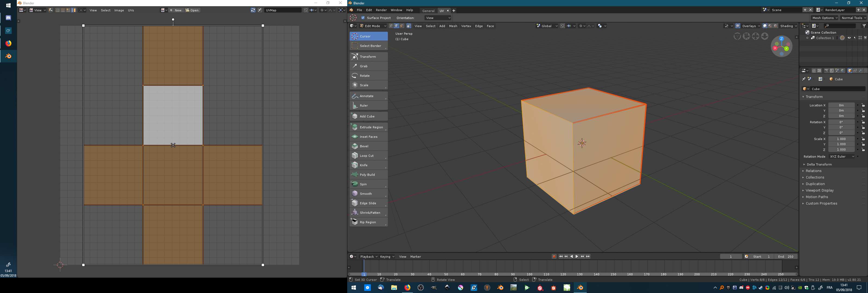Select the Cursor tool

(369, 36)
